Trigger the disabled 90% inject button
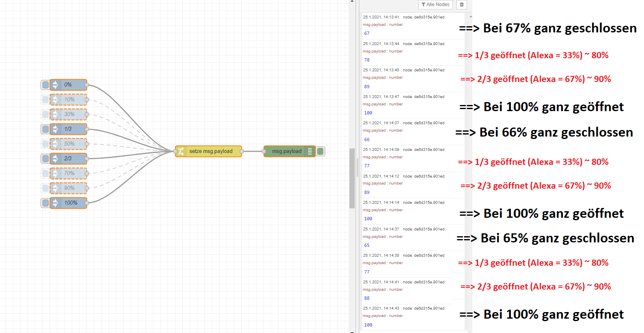This screenshot has width=644, height=333. click(45, 188)
